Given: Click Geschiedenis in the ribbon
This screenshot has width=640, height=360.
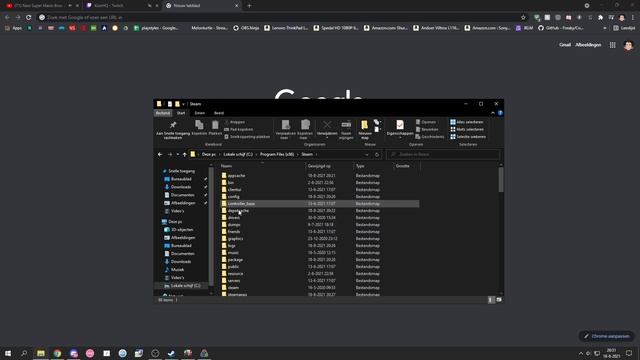Looking at the screenshot, I should point(430,137).
